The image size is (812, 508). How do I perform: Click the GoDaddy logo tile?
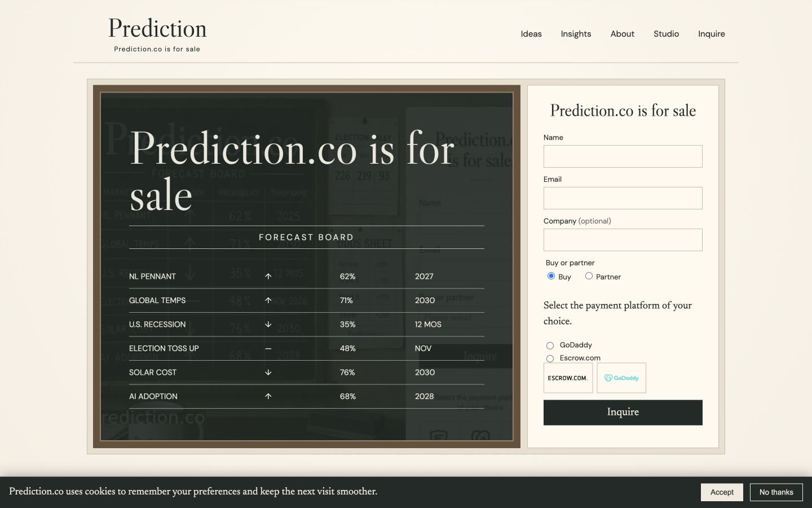point(621,378)
